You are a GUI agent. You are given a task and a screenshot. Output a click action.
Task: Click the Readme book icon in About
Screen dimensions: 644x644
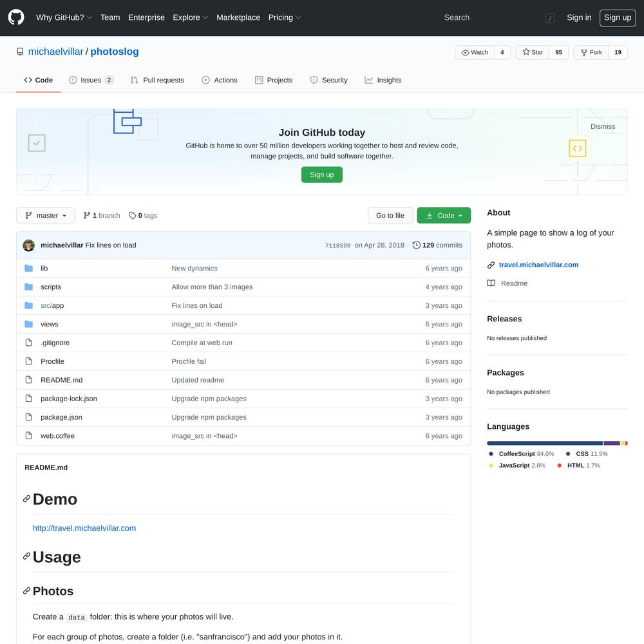pos(491,283)
